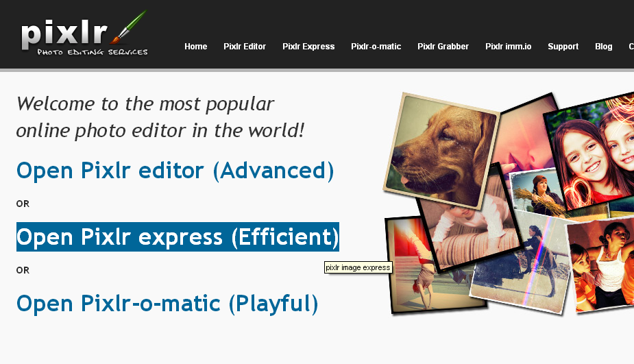Viewport: 634px width, 364px height.
Task: Go to the Blog page
Action: (x=604, y=47)
